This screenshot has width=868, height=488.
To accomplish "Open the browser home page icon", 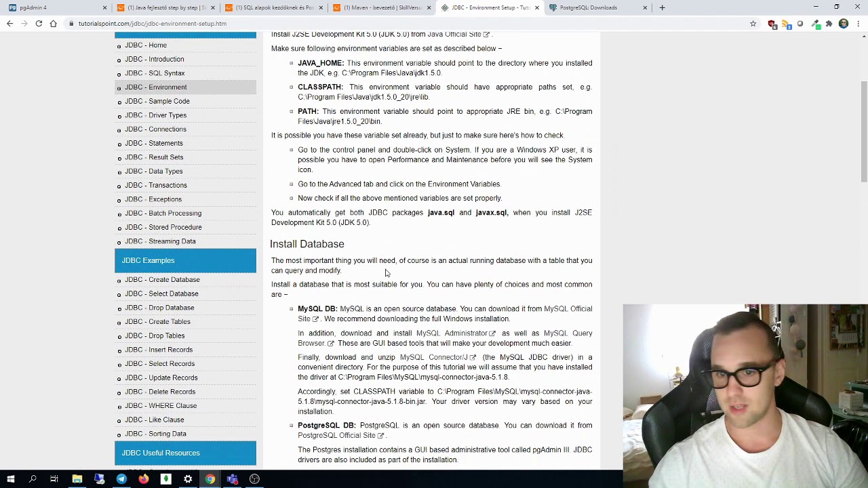I will (x=54, y=24).
